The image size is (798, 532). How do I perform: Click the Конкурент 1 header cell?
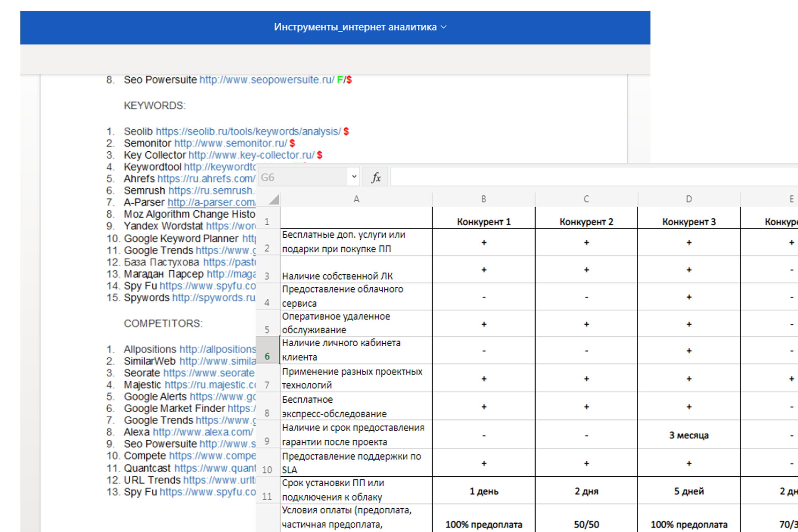pos(483,222)
